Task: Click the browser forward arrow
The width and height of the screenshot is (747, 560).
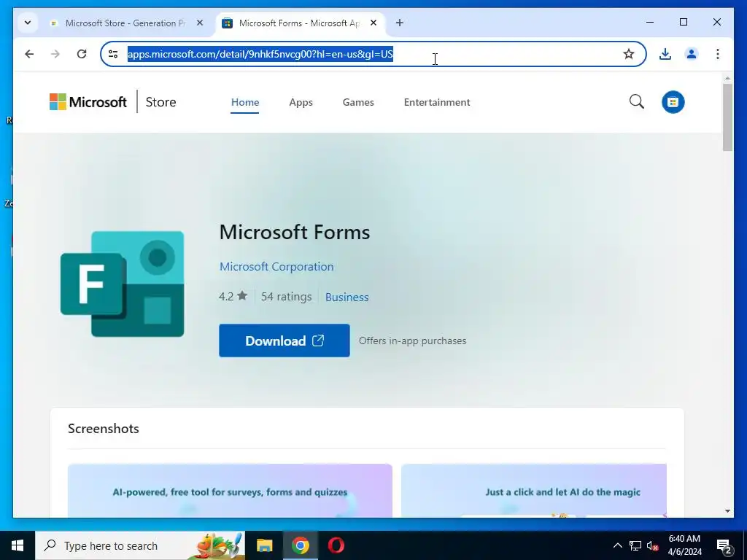Action: [55, 54]
